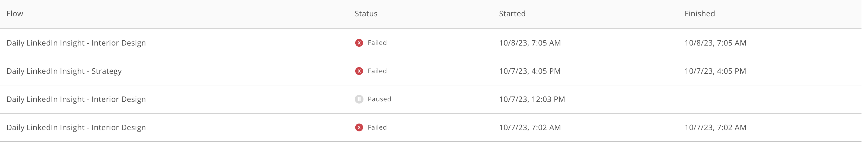
Task: Click the Failed label in the first row
Action: tap(377, 43)
